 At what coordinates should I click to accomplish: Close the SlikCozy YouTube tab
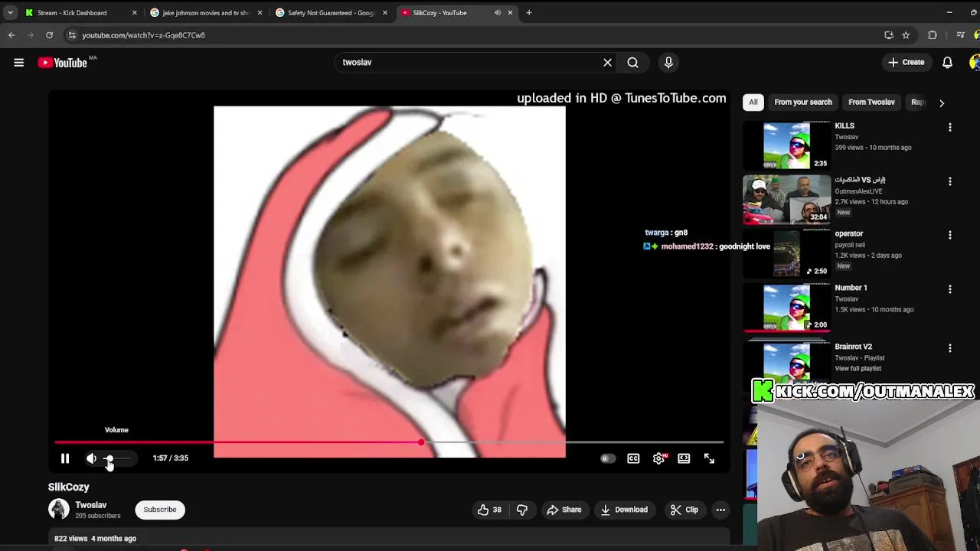coord(510,12)
